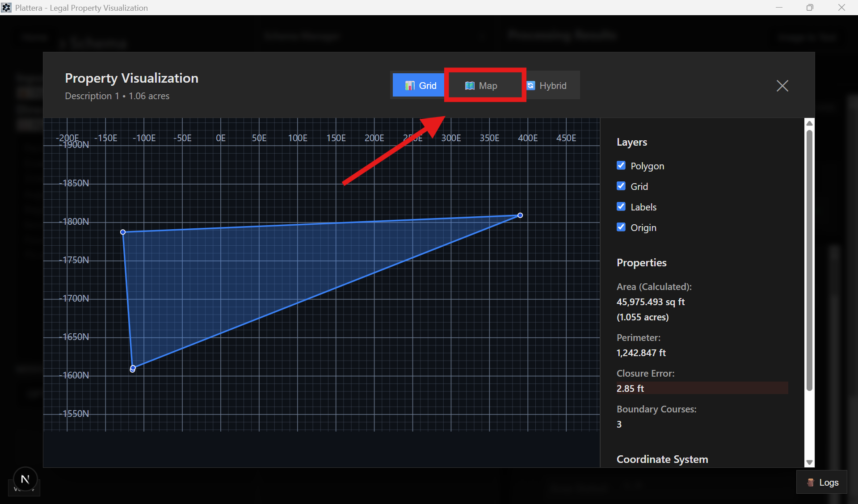858x504 pixels.
Task: Click the scrollbar down arrow
Action: pyautogui.click(x=809, y=462)
